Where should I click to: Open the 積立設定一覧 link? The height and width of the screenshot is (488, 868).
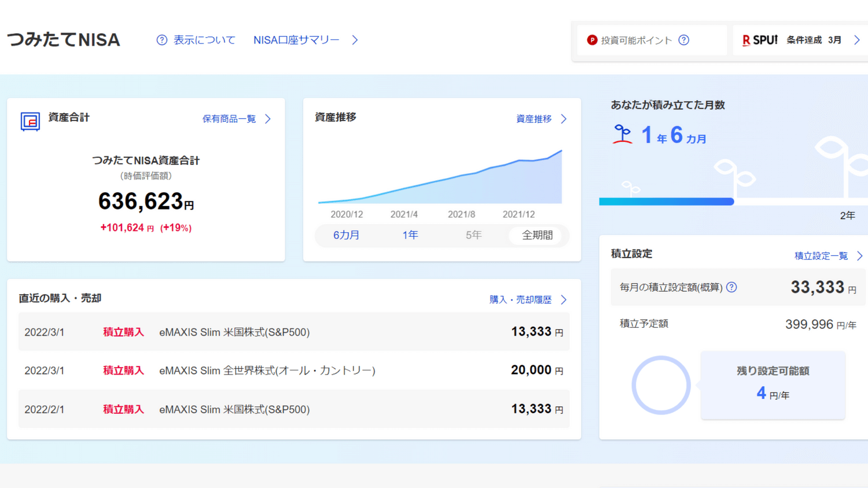(821, 256)
